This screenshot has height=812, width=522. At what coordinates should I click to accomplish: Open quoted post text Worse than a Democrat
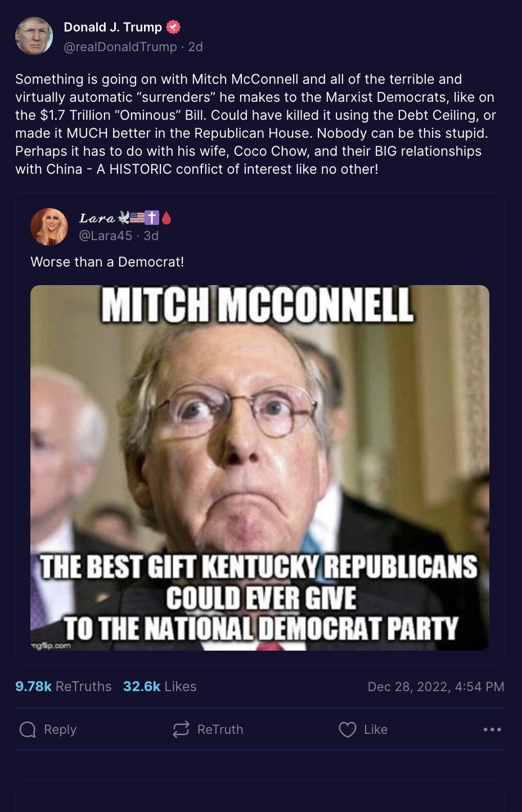(x=107, y=261)
